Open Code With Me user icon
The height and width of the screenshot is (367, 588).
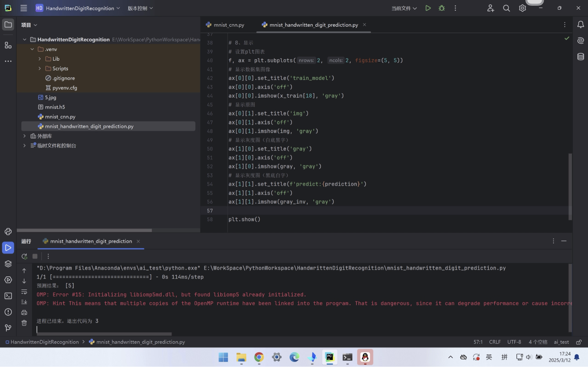(x=491, y=8)
